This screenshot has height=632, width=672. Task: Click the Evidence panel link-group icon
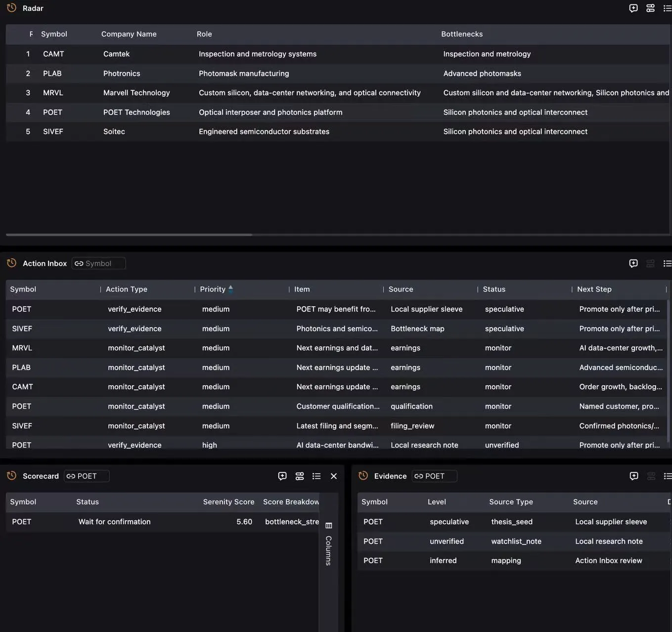tap(651, 476)
